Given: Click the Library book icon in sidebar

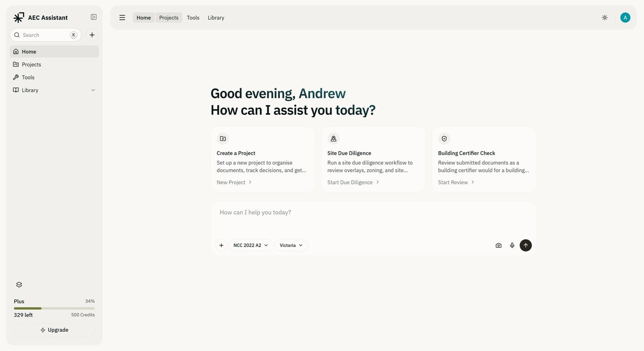Looking at the screenshot, I should 16,90.
